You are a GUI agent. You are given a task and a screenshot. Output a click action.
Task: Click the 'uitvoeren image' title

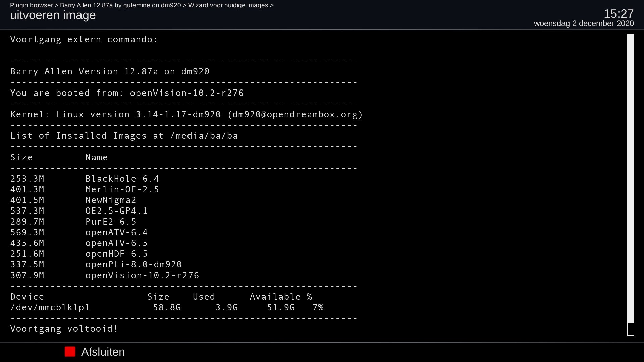tap(53, 15)
